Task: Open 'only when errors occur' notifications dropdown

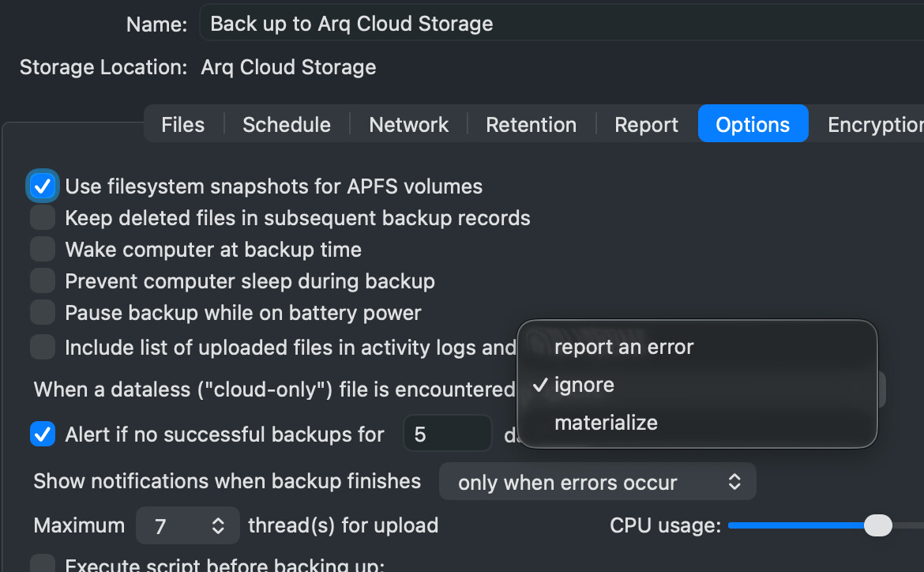Action: tap(598, 482)
